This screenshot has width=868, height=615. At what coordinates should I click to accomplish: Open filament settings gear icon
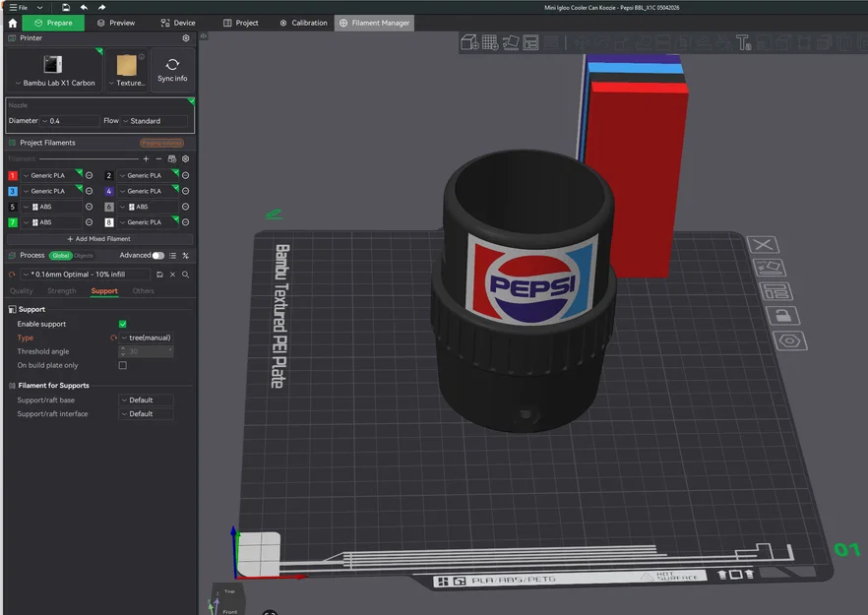[186, 158]
